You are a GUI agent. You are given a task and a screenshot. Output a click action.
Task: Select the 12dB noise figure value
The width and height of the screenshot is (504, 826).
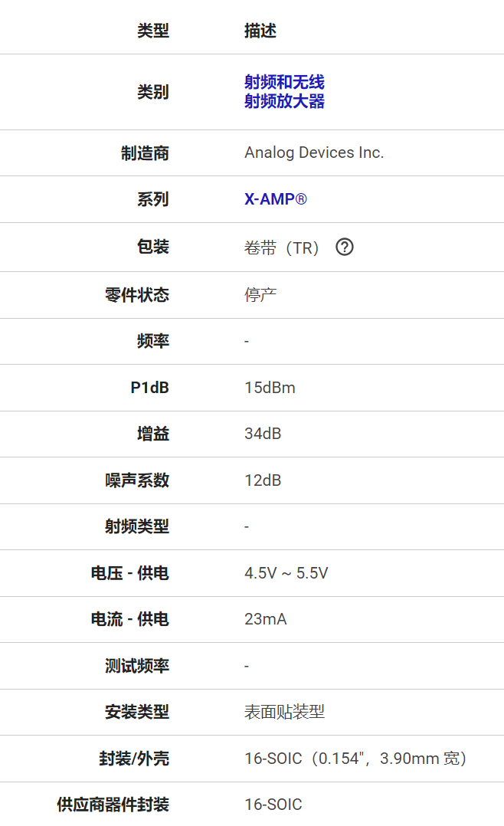point(263,480)
